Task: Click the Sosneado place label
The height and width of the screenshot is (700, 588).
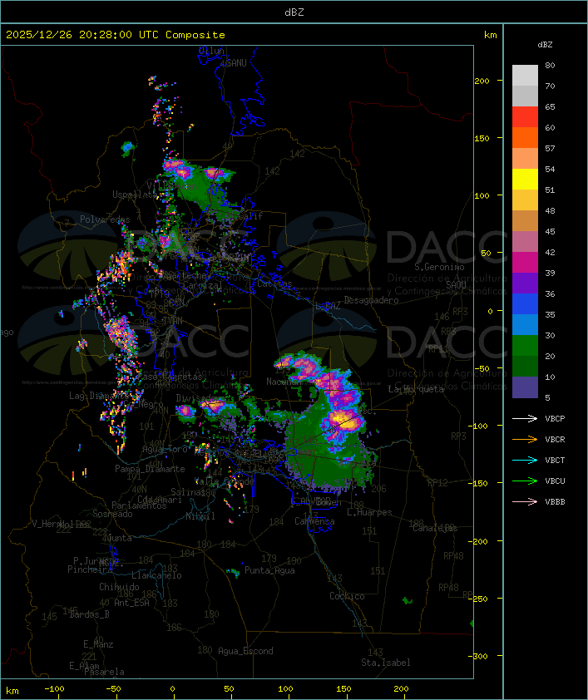Action: pos(112,514)
